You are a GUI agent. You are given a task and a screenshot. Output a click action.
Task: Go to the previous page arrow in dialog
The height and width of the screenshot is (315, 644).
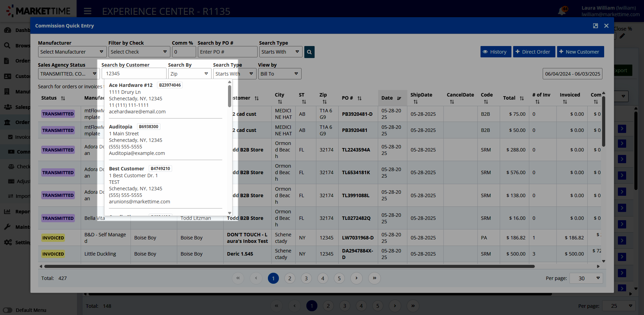[256, 278]
